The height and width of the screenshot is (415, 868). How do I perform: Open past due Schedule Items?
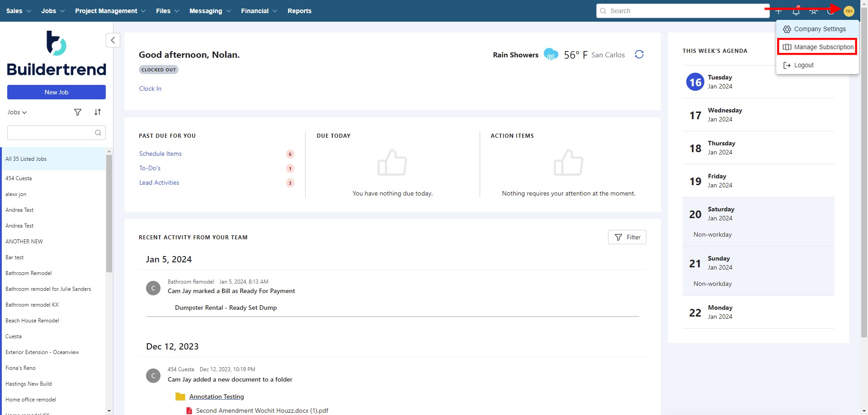[x=160, y=154]
